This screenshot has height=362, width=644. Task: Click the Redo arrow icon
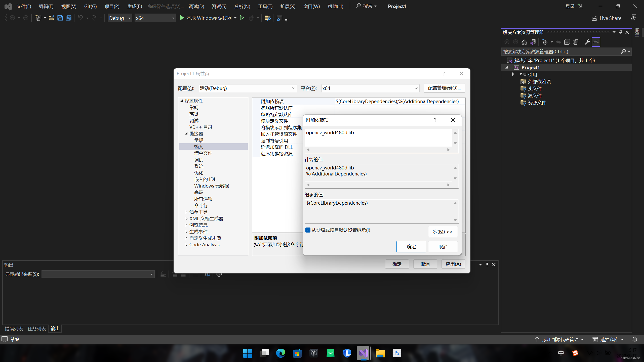tap(94, 18)
